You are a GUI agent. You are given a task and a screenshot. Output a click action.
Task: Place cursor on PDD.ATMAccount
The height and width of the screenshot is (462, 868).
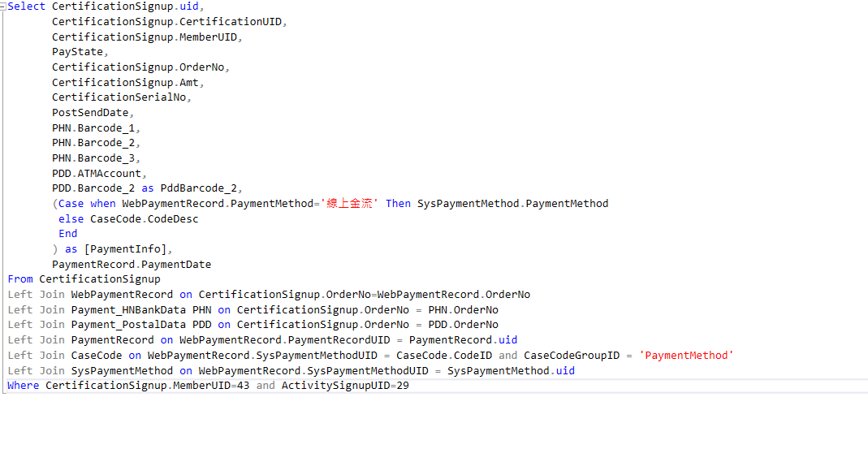tap(99, 173)
